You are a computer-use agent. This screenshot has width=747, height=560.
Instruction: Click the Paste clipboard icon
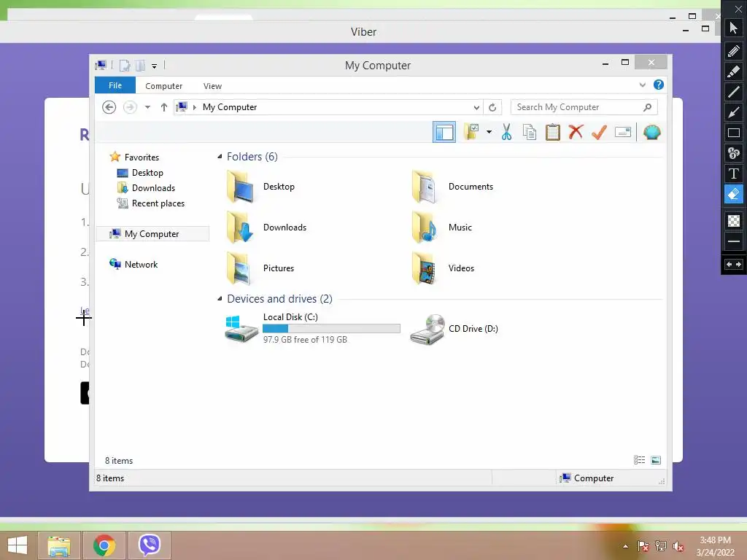(x=553, y=132)
